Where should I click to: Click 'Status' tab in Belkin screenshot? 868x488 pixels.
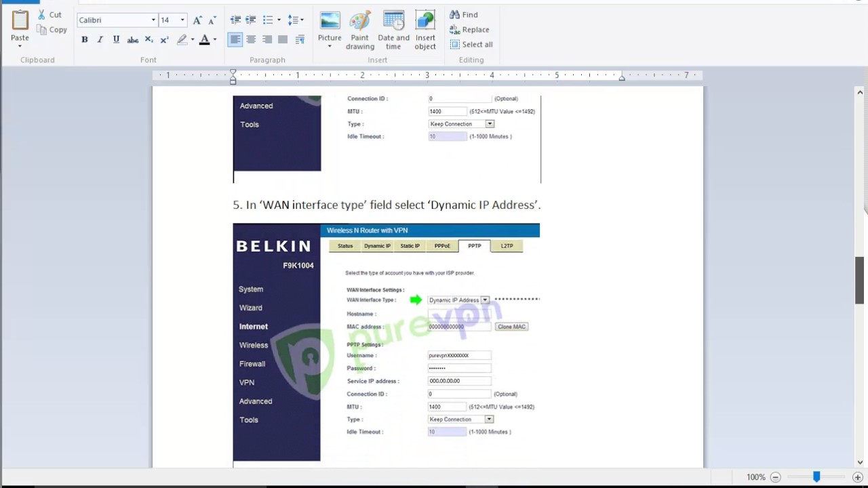tap(345, 246)
